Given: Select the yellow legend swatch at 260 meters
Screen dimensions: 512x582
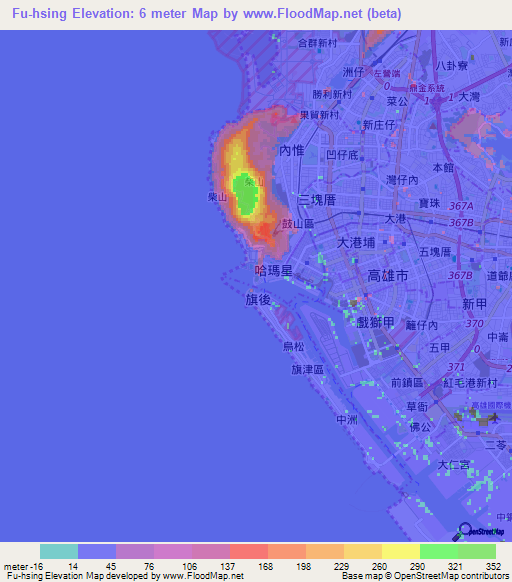Looking at the screenshot, I should (x=401, y=552).
